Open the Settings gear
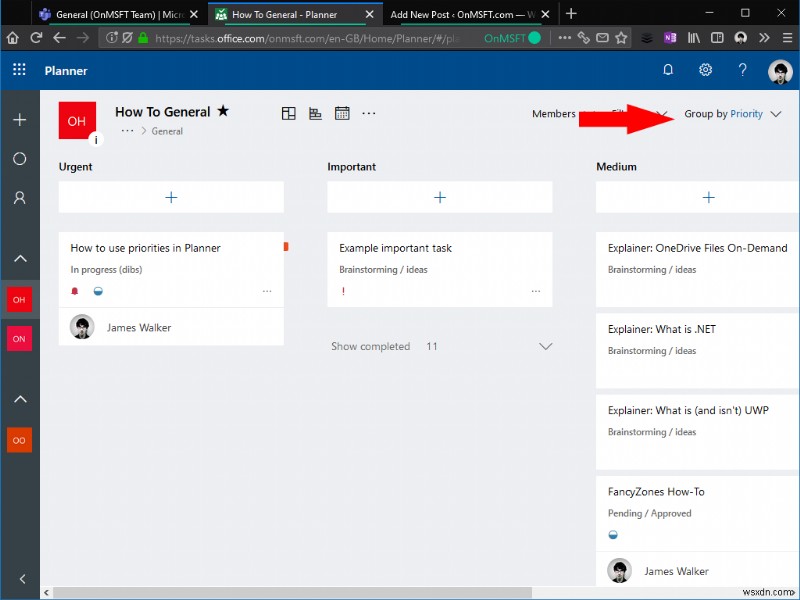Image resolution: width=800 pixels, height=600 pixels. pyautogui.click(x=705, y=71)
